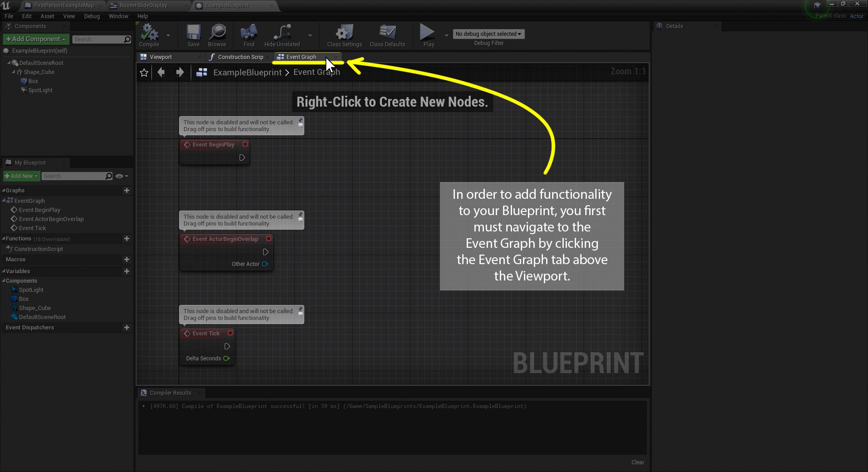Select Shape_Cube variable in My Blueprint
The height and width of the screenshot is (472, 868).
tap(35, 308)
